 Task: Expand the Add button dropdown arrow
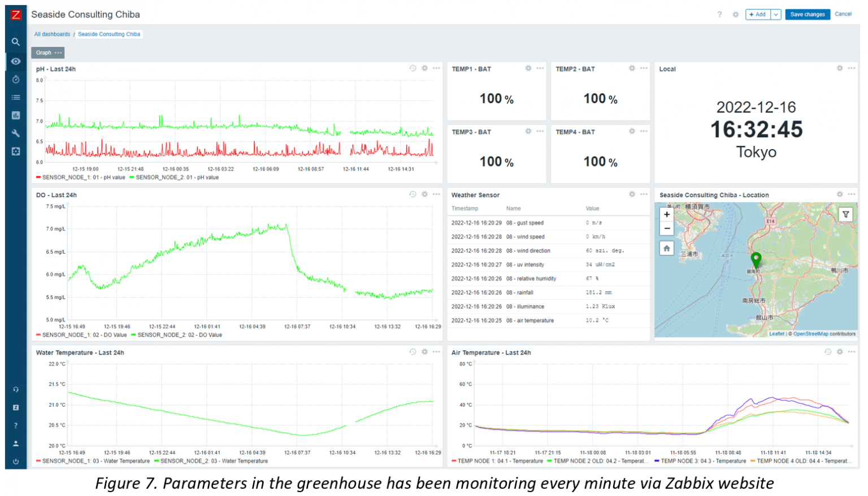tap(775, 15)
